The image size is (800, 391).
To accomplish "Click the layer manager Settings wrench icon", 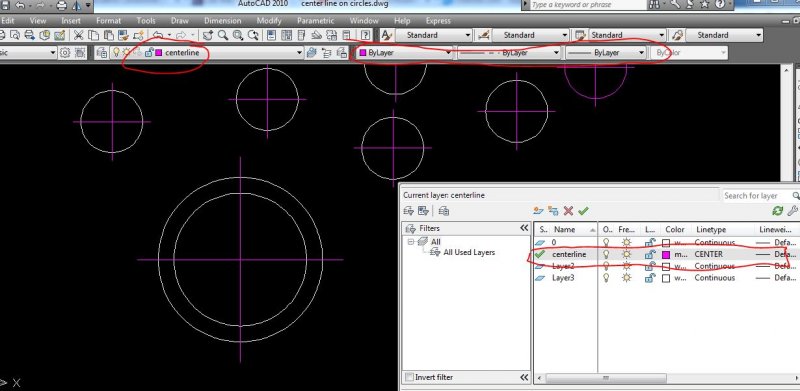I will tap(792, 211).
